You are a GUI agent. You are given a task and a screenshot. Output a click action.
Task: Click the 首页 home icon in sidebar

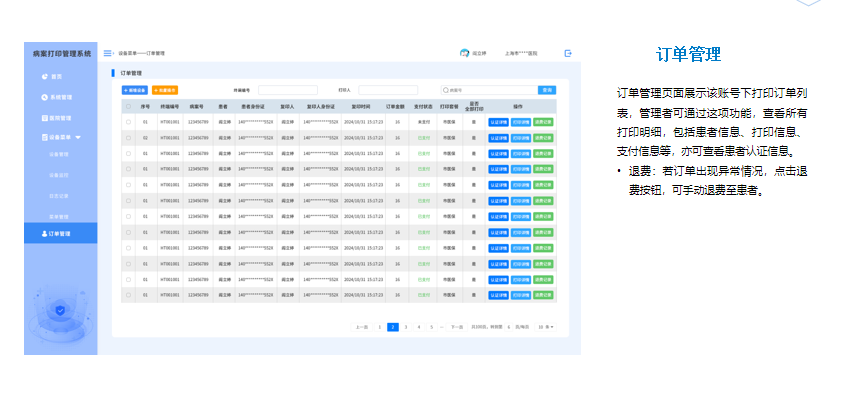(x=44, y=76)
